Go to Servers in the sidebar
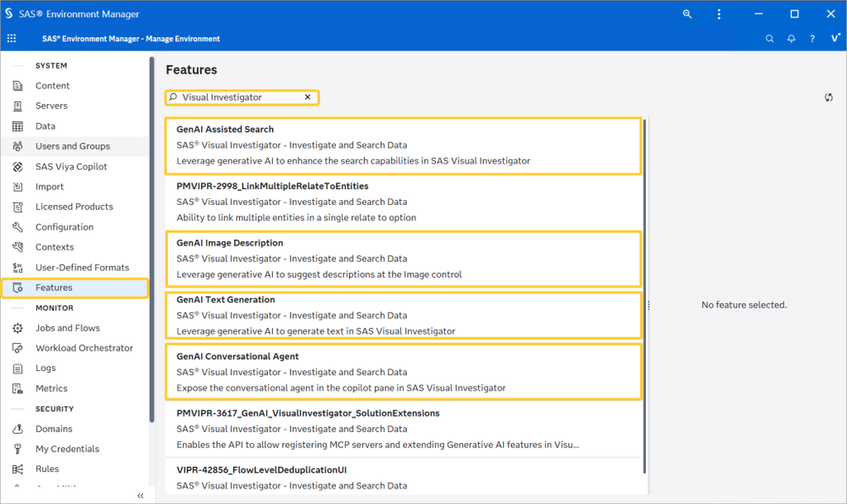Screen dimensions: 847x504 pos(52,106)
